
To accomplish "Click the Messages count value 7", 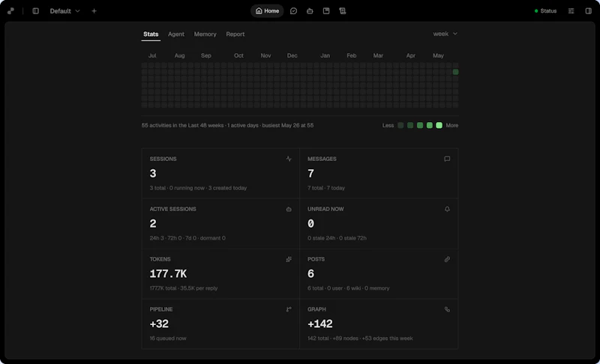I will pos(310,174).
